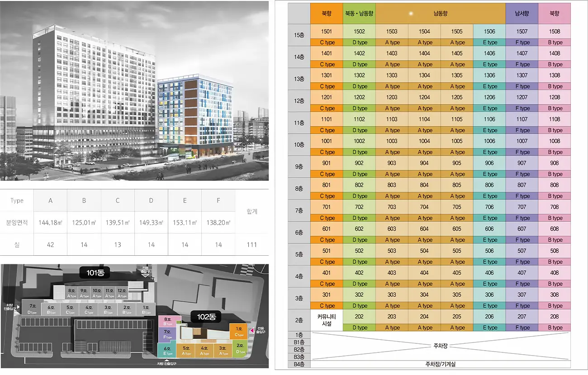588x375 pixels.
Task: Click the C type label under unit 1501
Action: point(327,42)
